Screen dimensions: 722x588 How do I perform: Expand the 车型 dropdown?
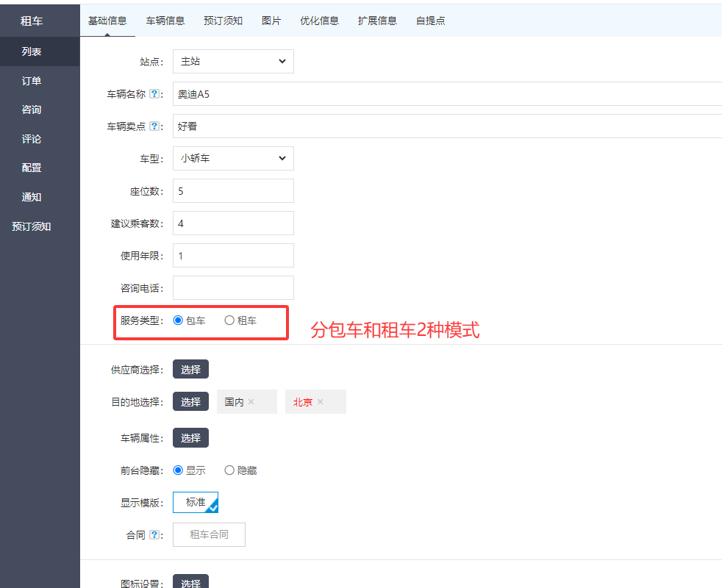pos(233,158)
